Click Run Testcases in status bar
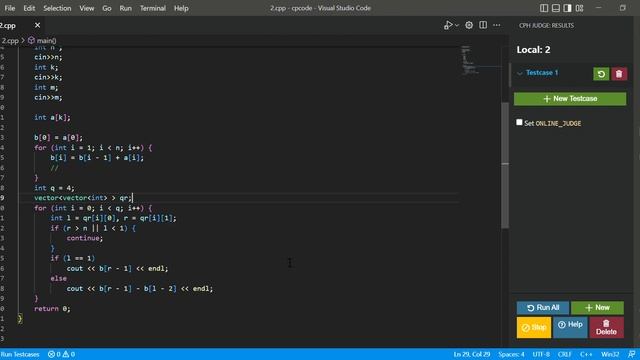 click(20, 354)
